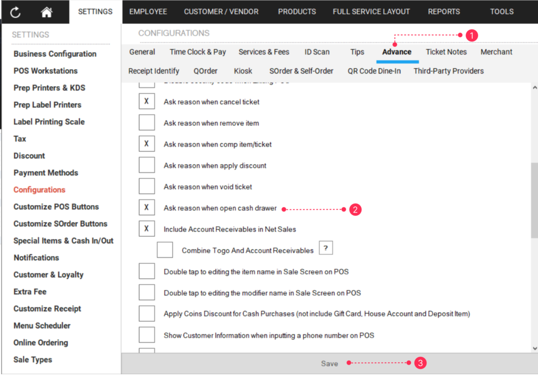
Task: Check Apply Coins Discount for Cash Purchases
Action: pyautogui.click(x=147, y=314)
